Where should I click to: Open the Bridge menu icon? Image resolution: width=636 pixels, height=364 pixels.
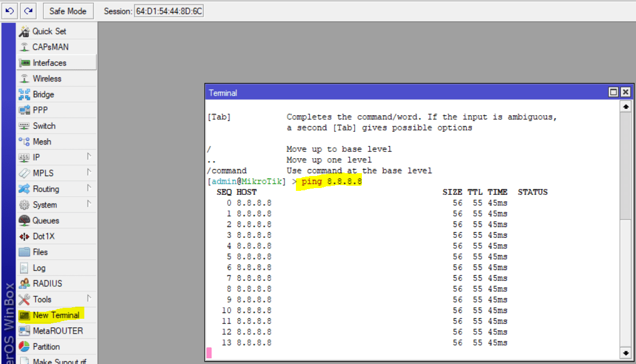click(24, 95)
